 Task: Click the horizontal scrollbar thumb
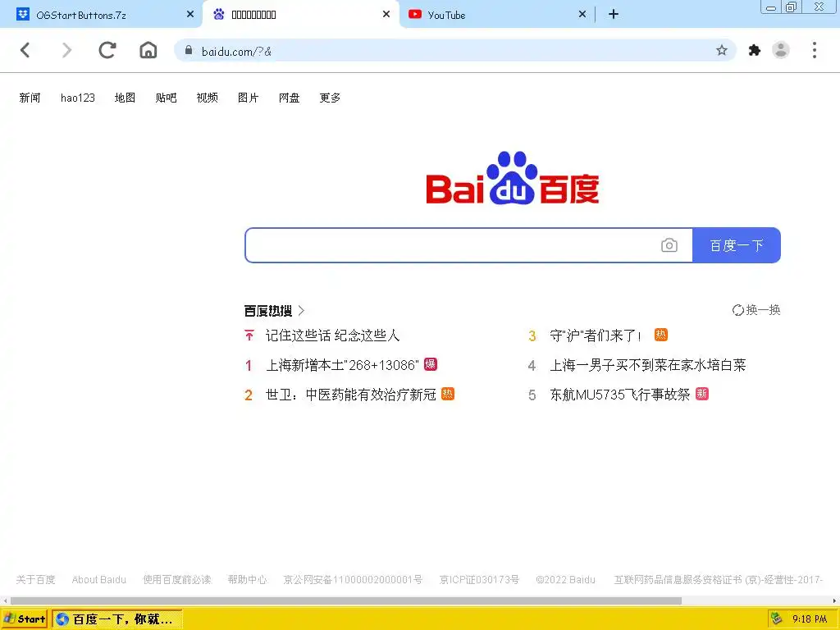(345, 601)
